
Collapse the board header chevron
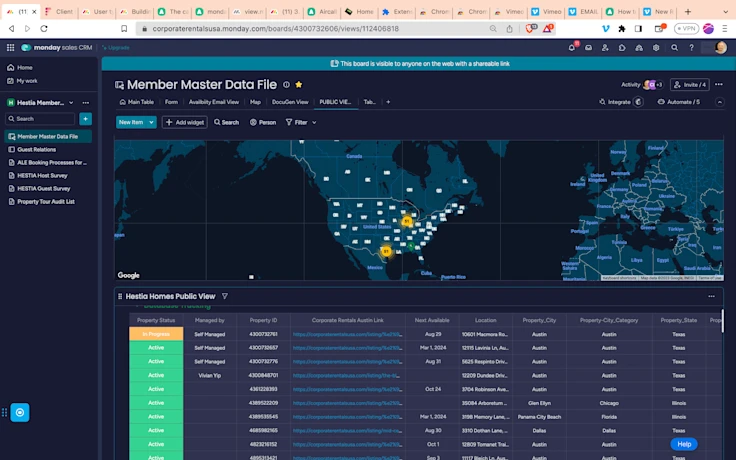[x=720, y=102]
